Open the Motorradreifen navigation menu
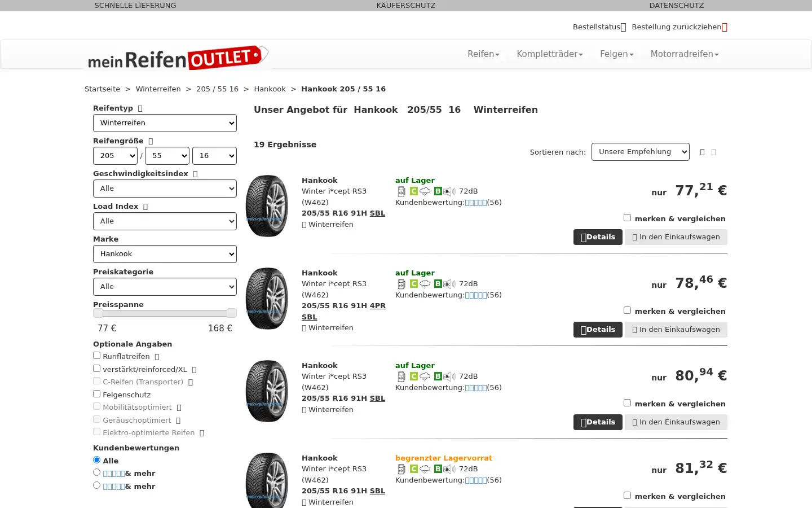812x508 pixels. (685, 54)
